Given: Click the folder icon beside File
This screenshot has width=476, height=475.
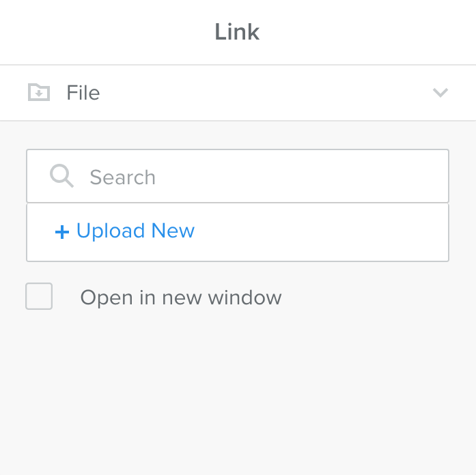Looking at the screenshot, I should tap(39, 92).
